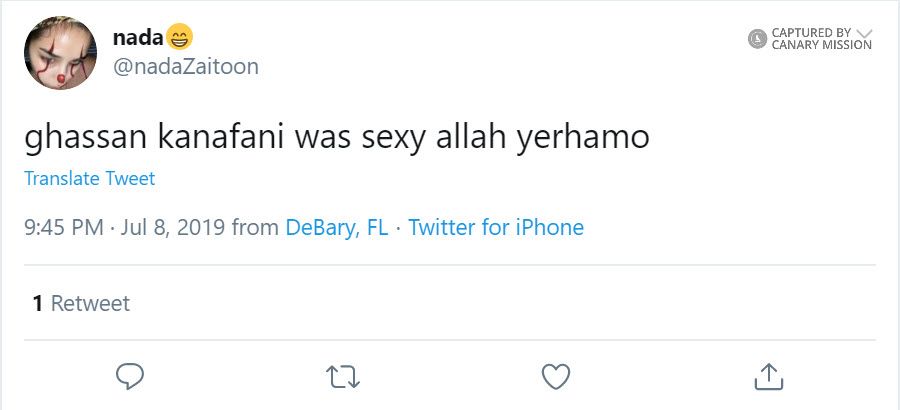View the 1 Retweet list
This screenshot has width=900, height=410.
81,303
